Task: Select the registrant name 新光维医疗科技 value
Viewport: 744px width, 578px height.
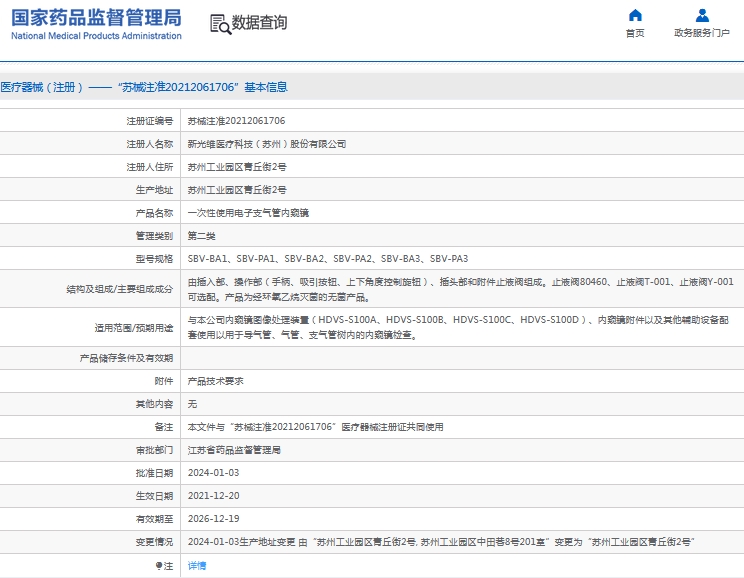Action: [267, 144]
